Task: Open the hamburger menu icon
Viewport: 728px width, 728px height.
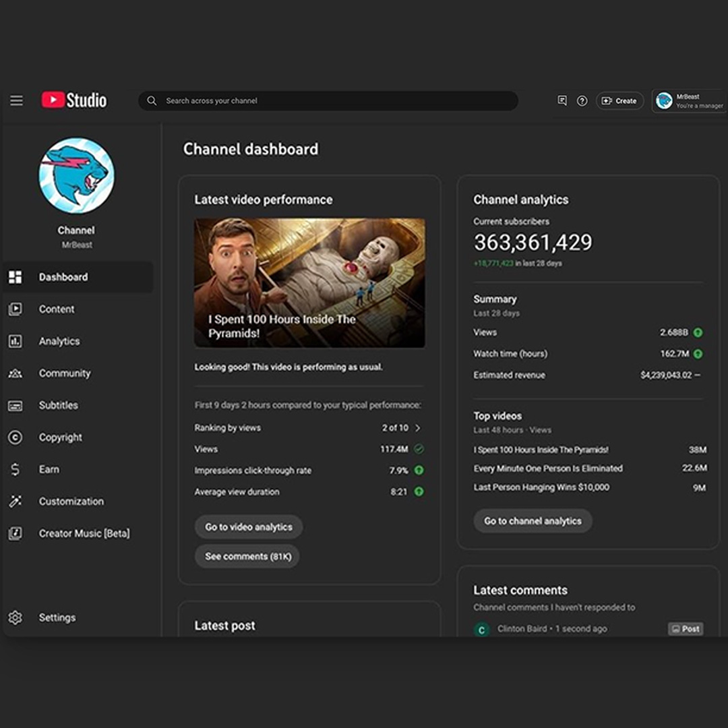Action: click(16, 100)
